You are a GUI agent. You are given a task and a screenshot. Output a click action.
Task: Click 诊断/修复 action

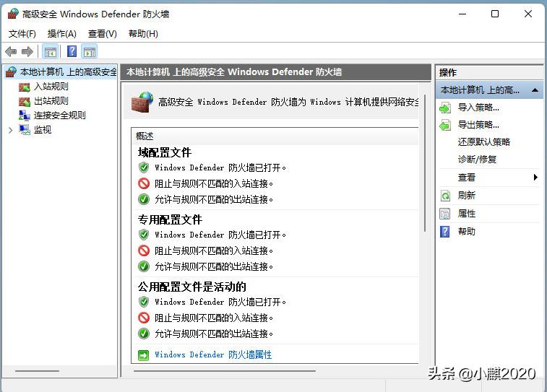click(477, 160)
